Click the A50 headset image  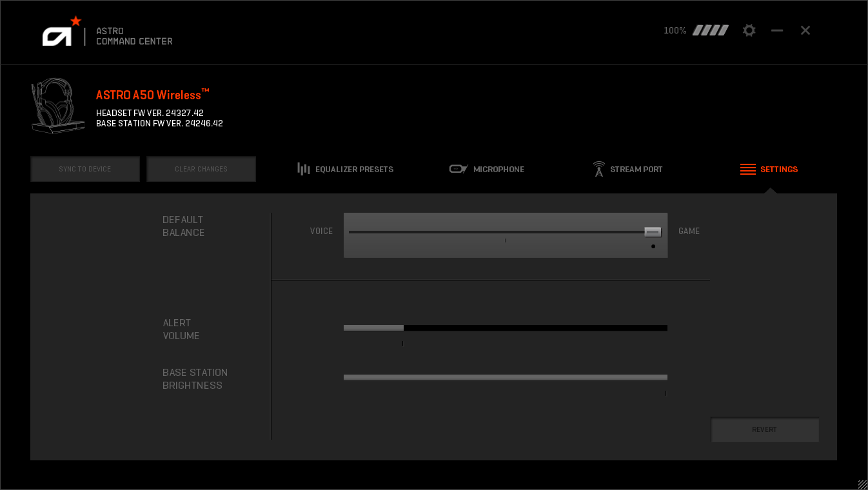(x=57, y=106)
